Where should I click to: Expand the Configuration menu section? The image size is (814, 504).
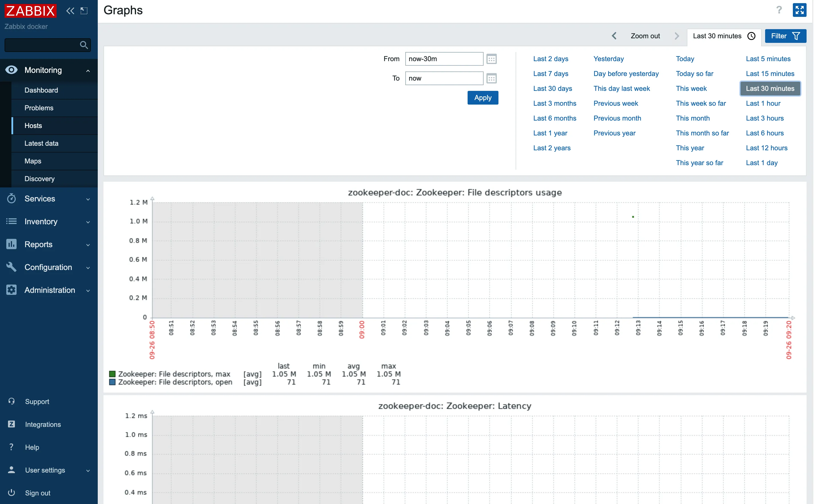pyautogui.click(x=49, y=267)
